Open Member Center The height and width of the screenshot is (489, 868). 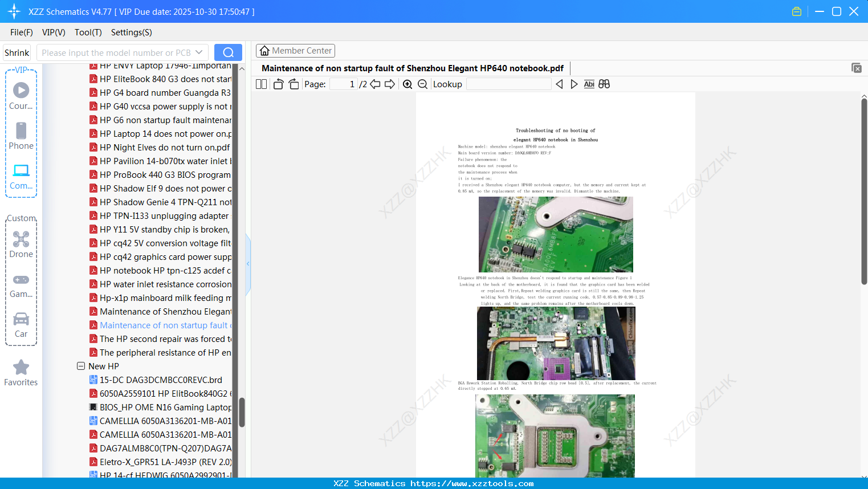(295, 51)
